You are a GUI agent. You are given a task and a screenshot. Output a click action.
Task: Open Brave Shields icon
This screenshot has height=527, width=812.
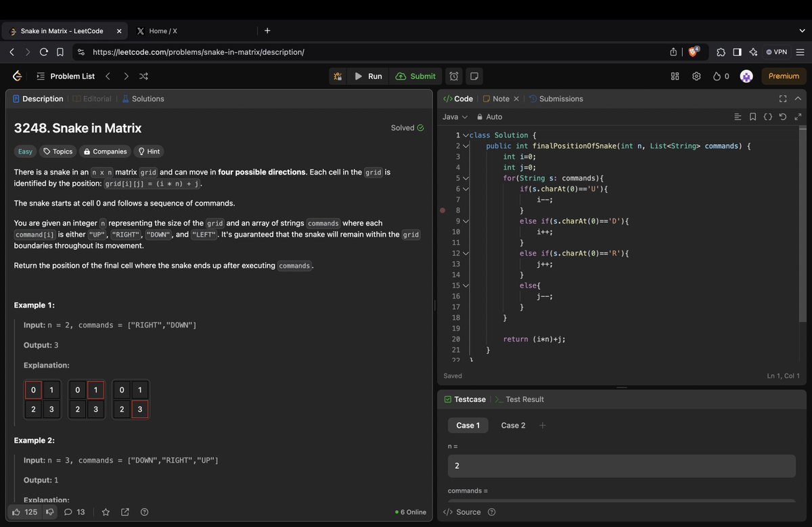(694, 51)
